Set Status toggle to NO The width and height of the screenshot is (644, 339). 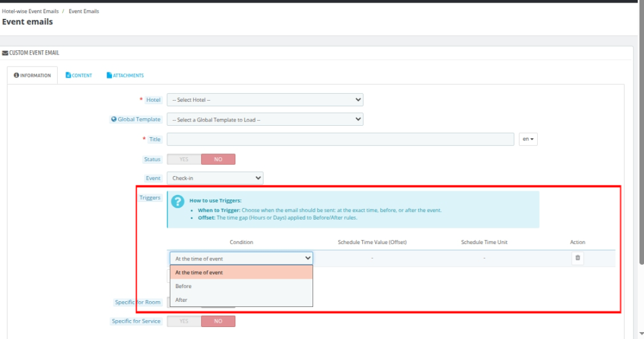tap(218, 160)
